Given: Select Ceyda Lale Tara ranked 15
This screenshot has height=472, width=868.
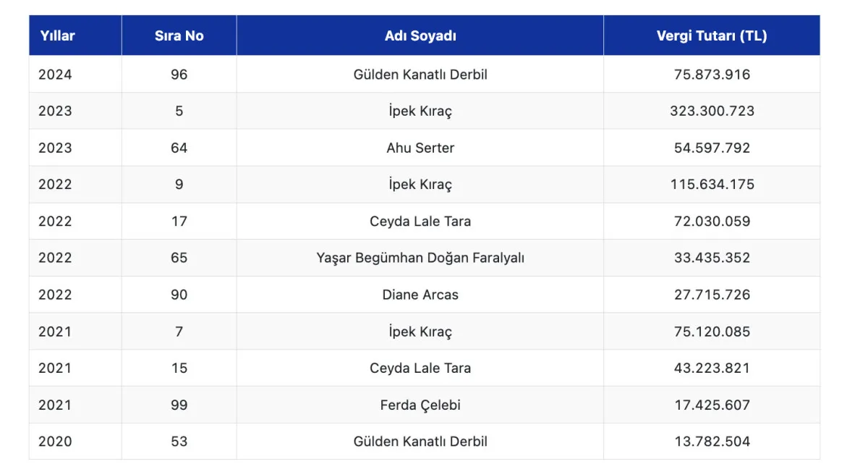Looking at the screenshot, I should 420,368.
